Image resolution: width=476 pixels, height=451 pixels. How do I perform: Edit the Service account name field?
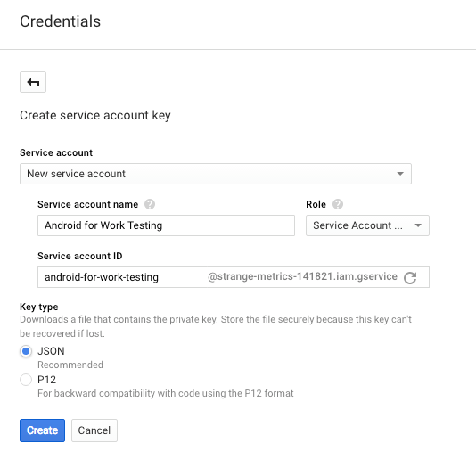point(166,225)
